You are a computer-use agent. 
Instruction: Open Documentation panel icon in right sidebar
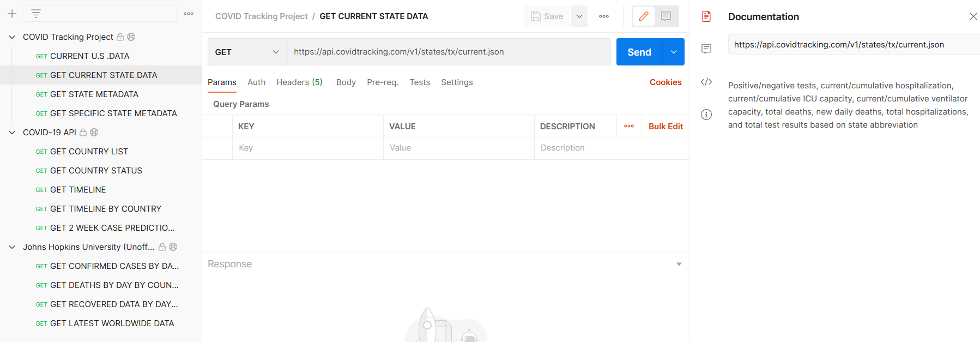706,16
